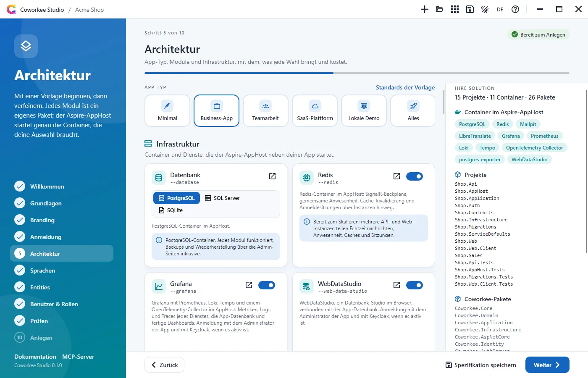The width and height of the screenshot is (588, 378).
Task: Open Redis external link icon
Action: coord(396,176)
